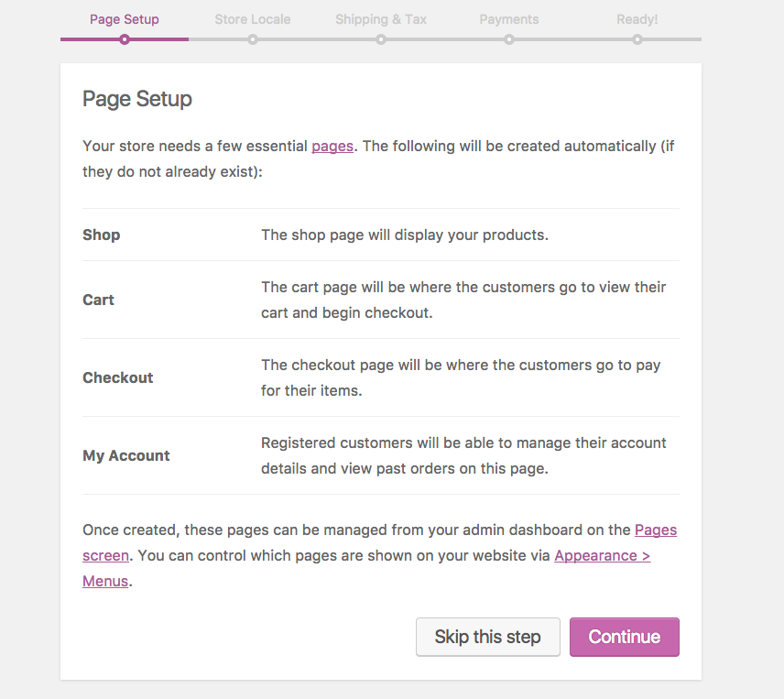Click the Page Setup heading
The width and height of the screenshot is (784, 699).
coord(137,99)
